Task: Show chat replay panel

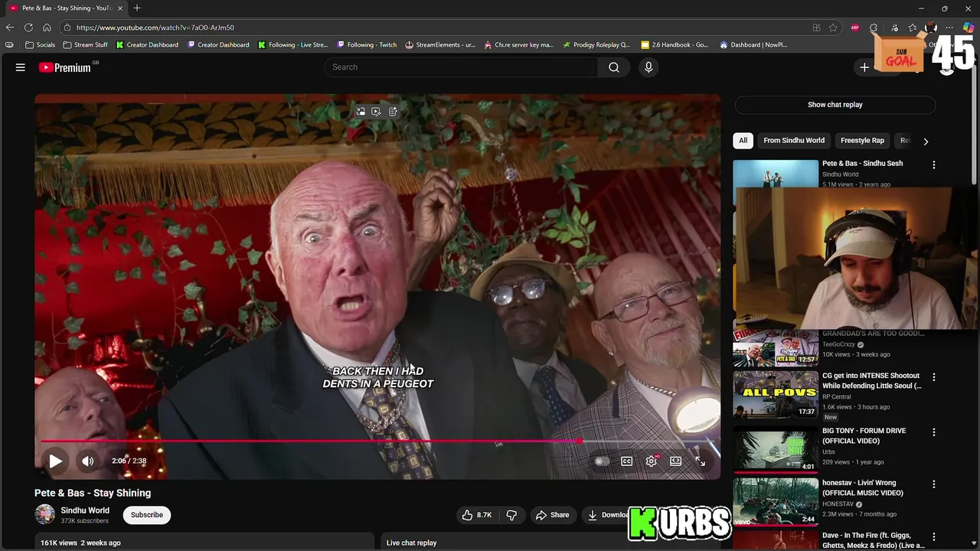Action: (x=835, y=105)
